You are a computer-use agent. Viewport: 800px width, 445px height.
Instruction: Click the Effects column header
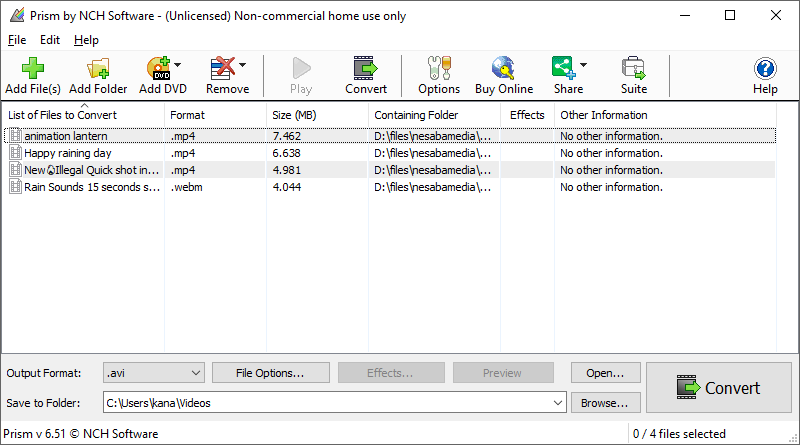[528, 115]
